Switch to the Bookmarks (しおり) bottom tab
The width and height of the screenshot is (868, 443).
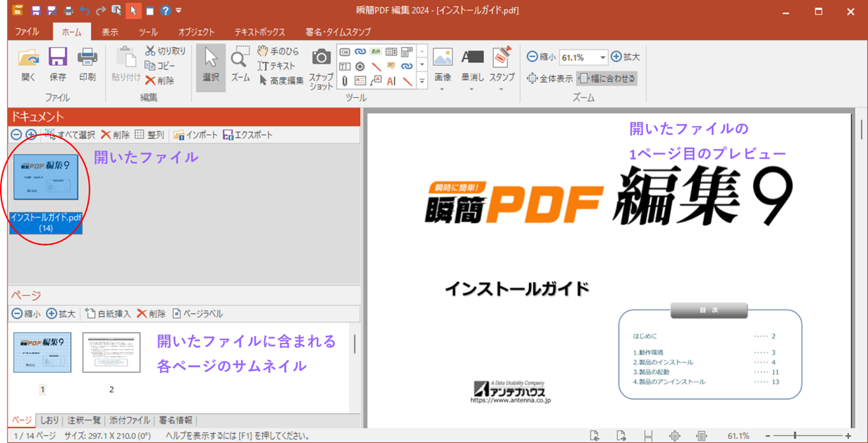coord(49,421)
